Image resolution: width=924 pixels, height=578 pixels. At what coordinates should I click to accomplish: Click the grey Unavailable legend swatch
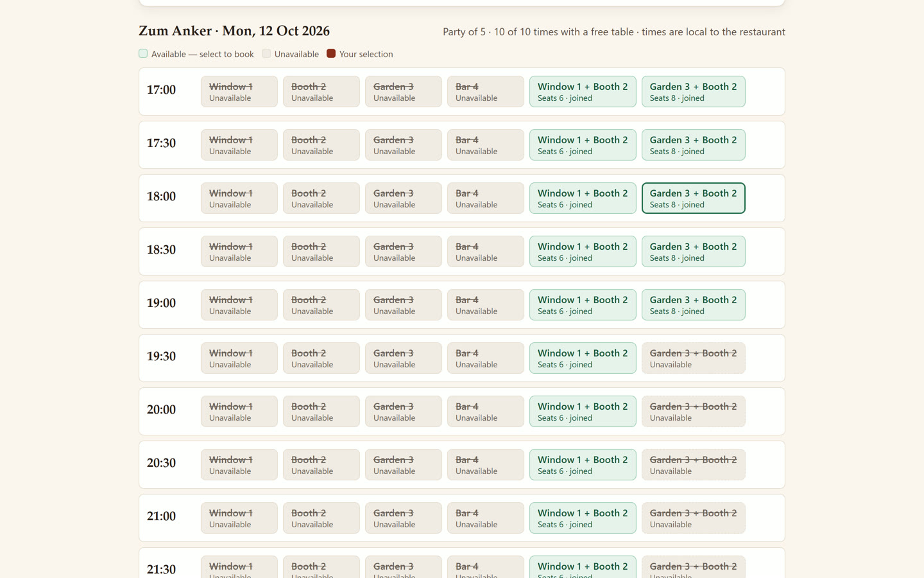pyautogui.click(x=266, y=53)
